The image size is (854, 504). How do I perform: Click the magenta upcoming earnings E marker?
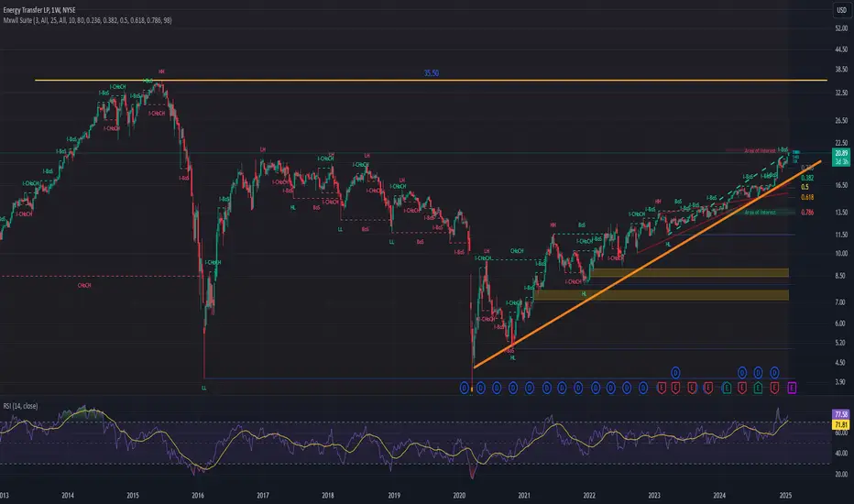pyautogui.click(x=792, y=388)
